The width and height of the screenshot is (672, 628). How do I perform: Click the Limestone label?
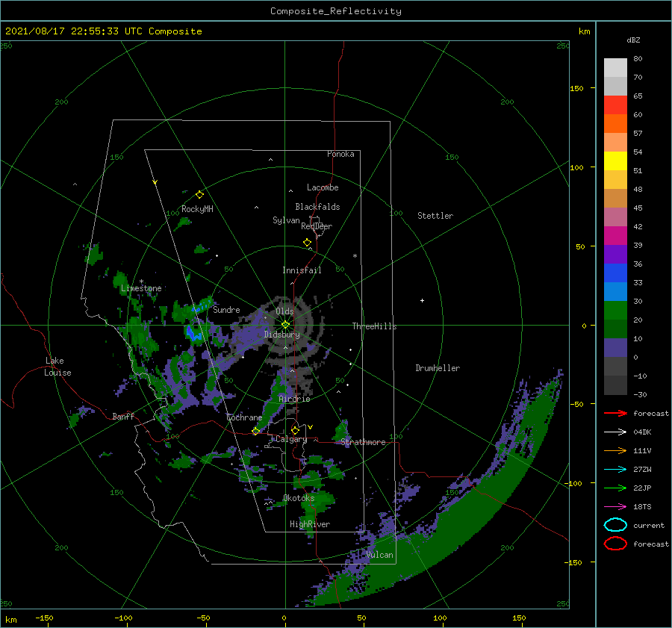tap(141, 288)
